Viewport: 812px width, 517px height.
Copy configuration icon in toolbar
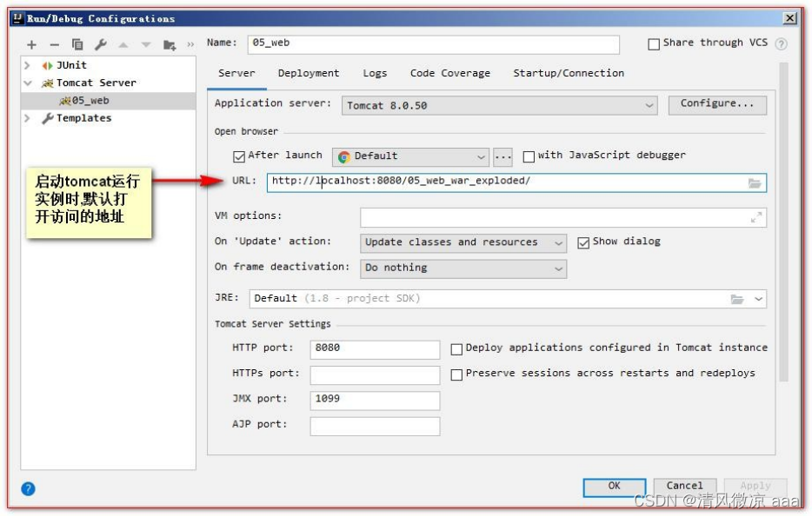pyautogui.click(x=77, y=44)
